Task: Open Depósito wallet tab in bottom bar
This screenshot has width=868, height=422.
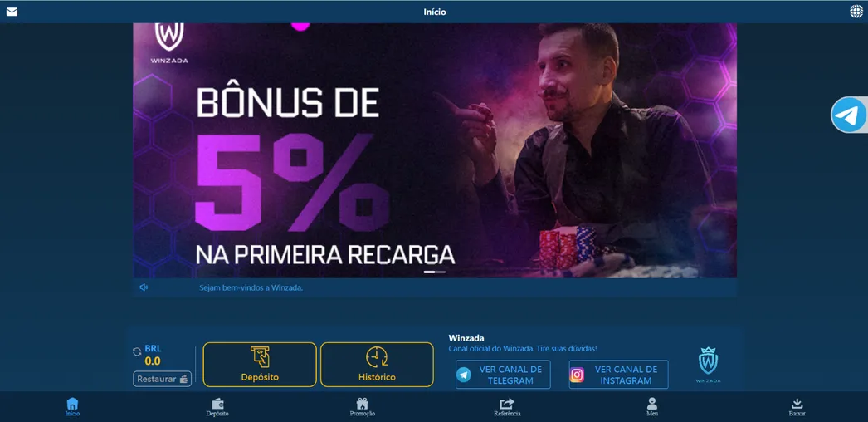Action: coord(217,407)
